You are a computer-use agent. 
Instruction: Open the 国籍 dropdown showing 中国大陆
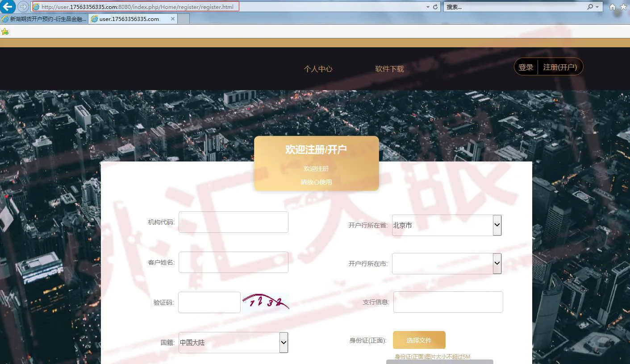coord(233,343)
